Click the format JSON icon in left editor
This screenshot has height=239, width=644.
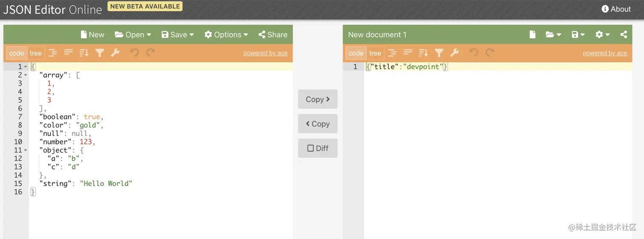(53, 53)
